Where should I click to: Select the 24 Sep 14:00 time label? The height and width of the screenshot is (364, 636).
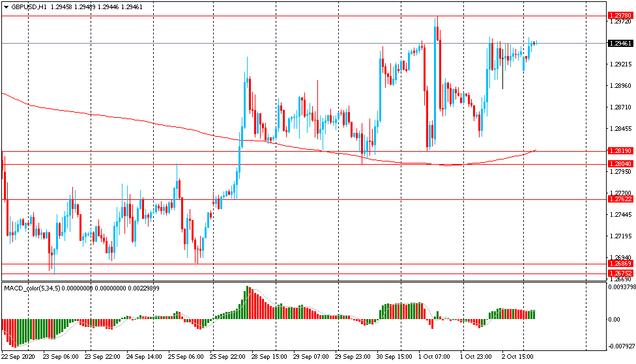(x=144, y=357)
